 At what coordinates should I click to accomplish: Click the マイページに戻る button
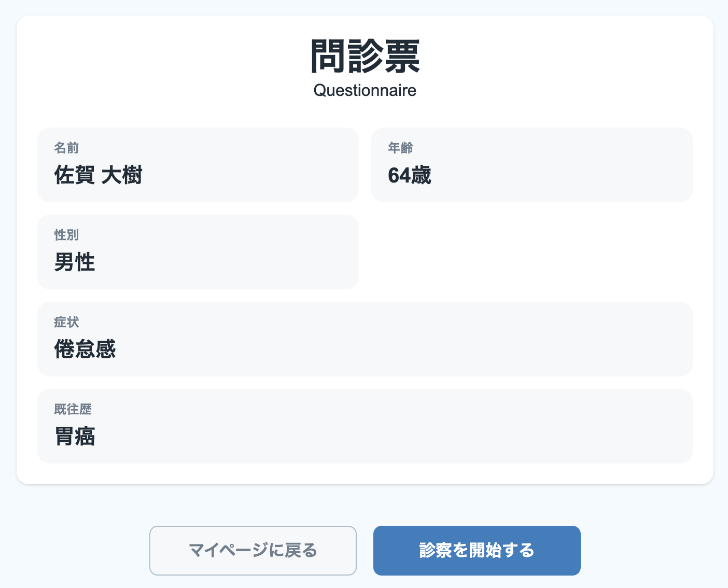(253, 550)
